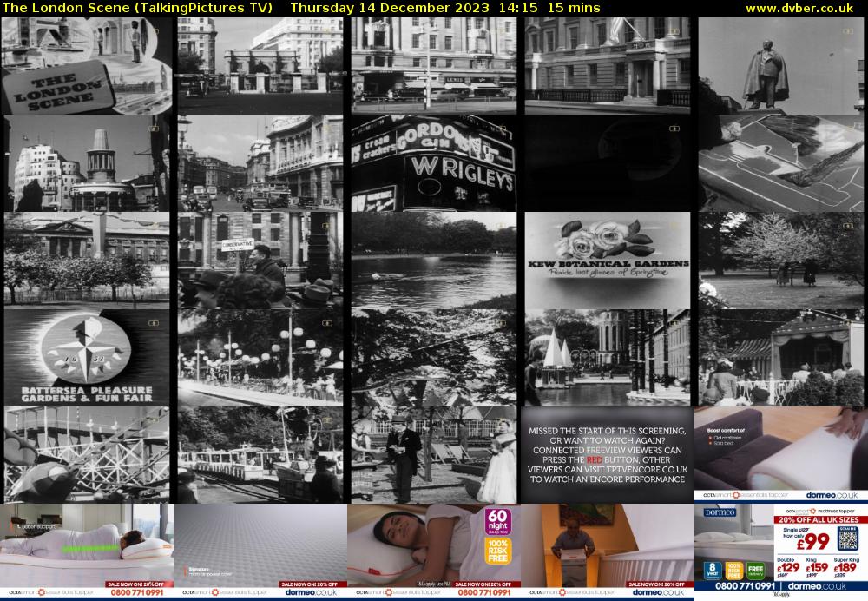Screen dimensions: 868x601
Task: Select the "Missed the start of this screening" thumbnail
Action: pyautogui.click(x=608, y=455)
